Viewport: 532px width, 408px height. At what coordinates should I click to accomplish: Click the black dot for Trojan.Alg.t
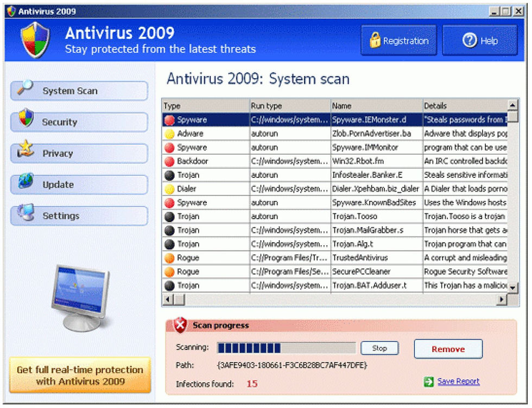point(169,244)
